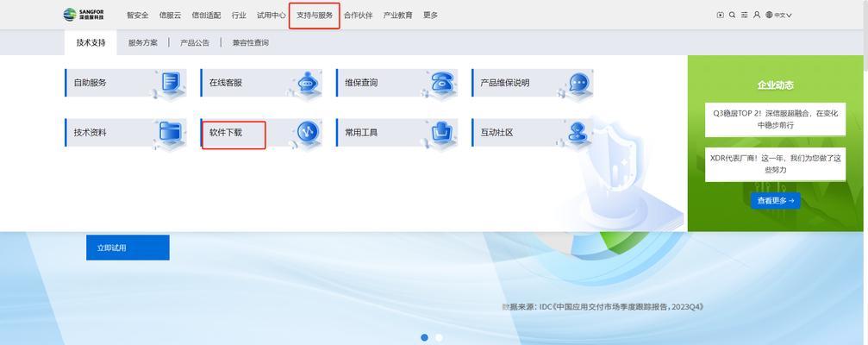The width and height of the screenshot is (868, 345).
Task: Click the globe language icon
Action: pos(770,15)
